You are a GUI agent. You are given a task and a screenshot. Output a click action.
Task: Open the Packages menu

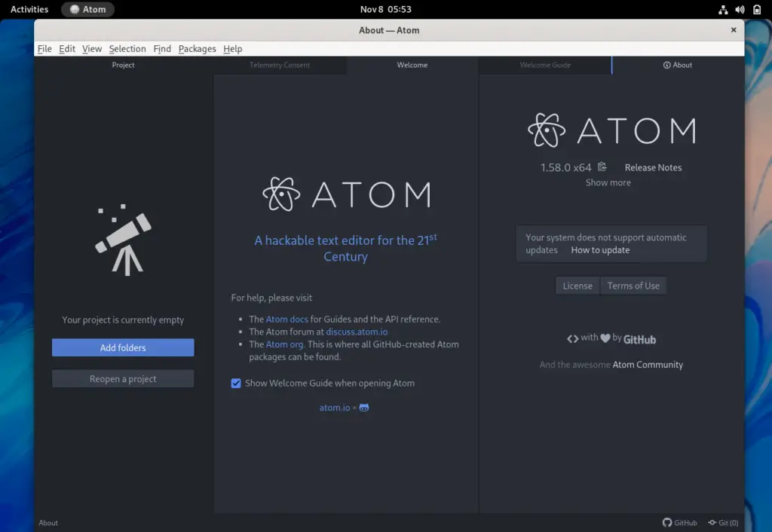coord(197,48)
